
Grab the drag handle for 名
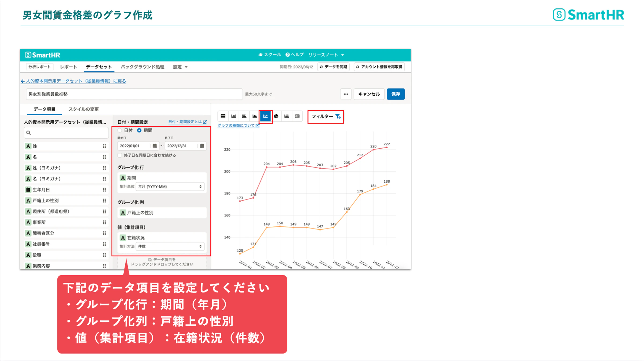coord(104,157)
